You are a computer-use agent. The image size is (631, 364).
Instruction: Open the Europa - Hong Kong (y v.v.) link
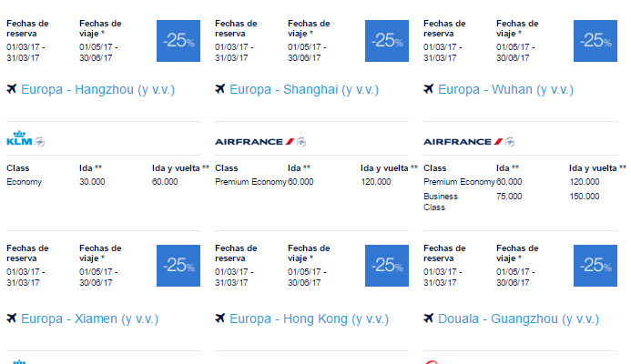[x=309, y=318]
